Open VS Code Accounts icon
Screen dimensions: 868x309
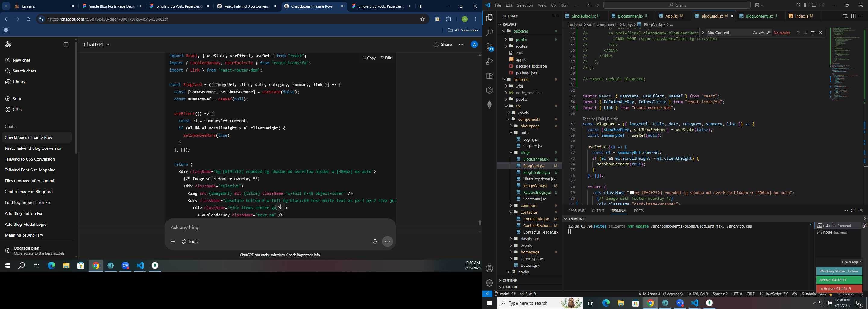[489, 269]
